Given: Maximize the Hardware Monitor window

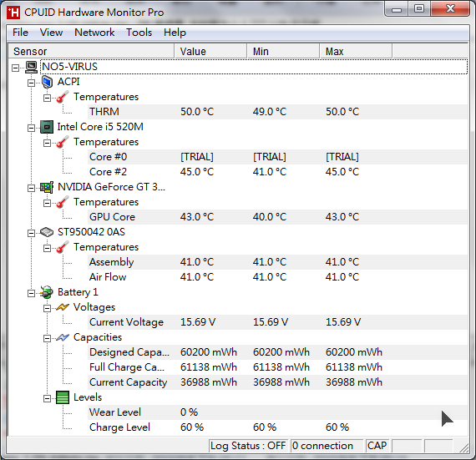Looking at the screenshot, I should pyautogui.click(x=419, y=9).
